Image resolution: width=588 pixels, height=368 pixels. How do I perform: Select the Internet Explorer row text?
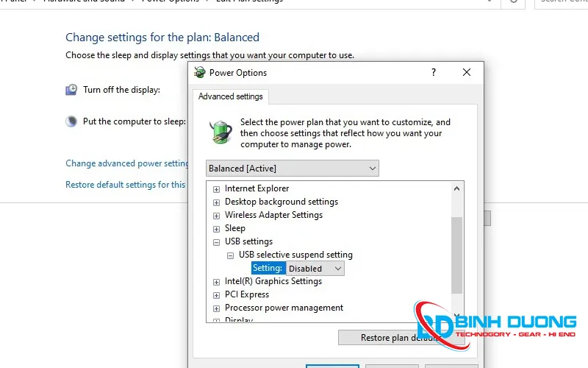[x=257, y=188]
